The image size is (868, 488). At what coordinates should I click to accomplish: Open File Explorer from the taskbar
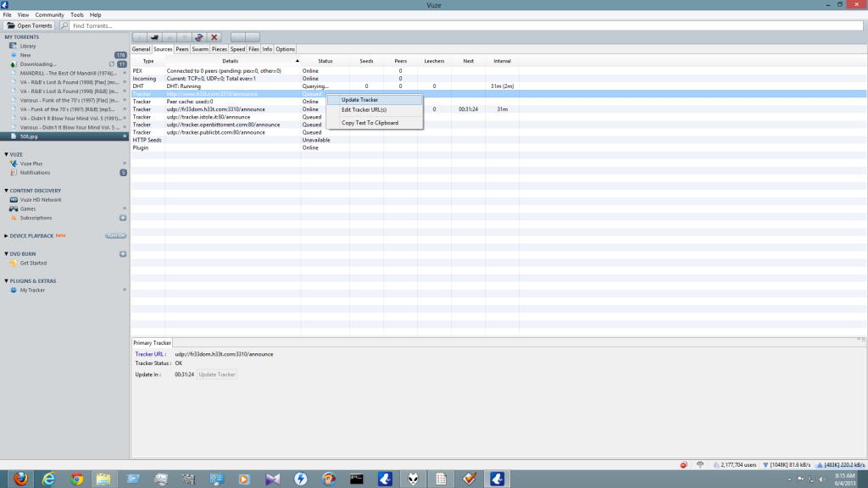click(x=103, y=479)
